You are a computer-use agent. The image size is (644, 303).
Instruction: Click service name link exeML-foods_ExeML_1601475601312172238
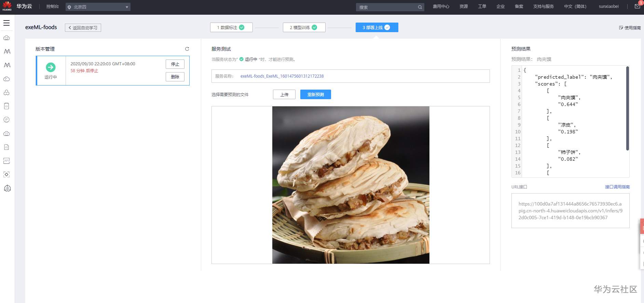pyautogui.click(x=282, y=76)
